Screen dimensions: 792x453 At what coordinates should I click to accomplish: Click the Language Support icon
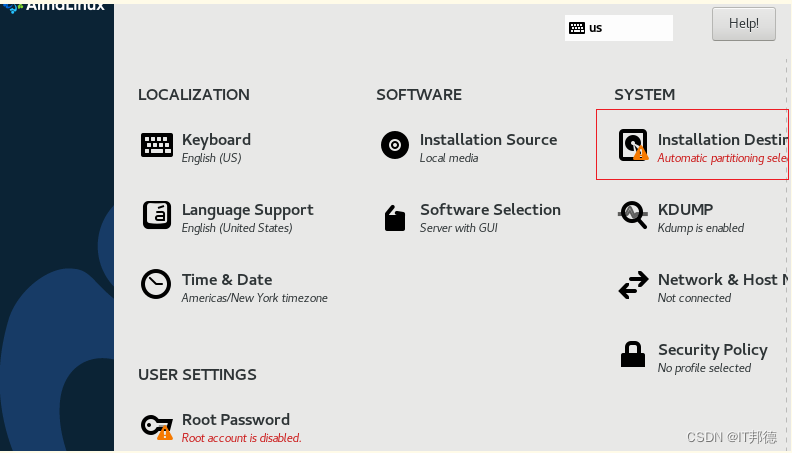point(157,215)
